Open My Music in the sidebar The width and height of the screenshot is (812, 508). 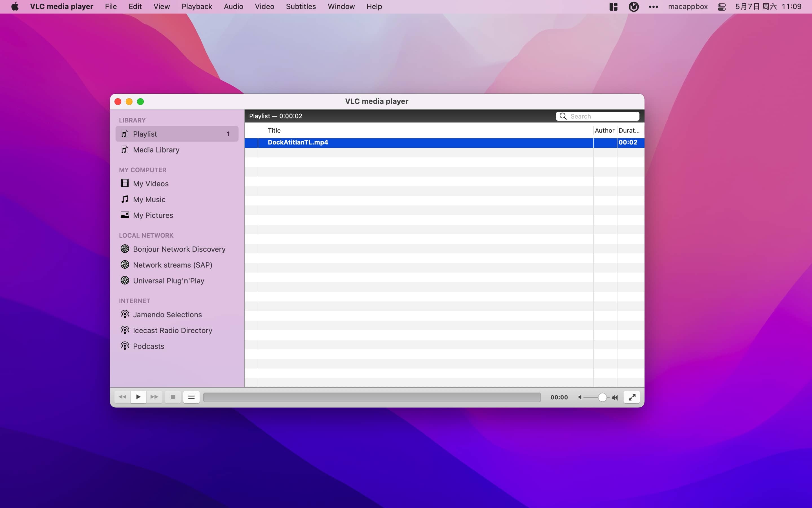[x=177, y=199]
